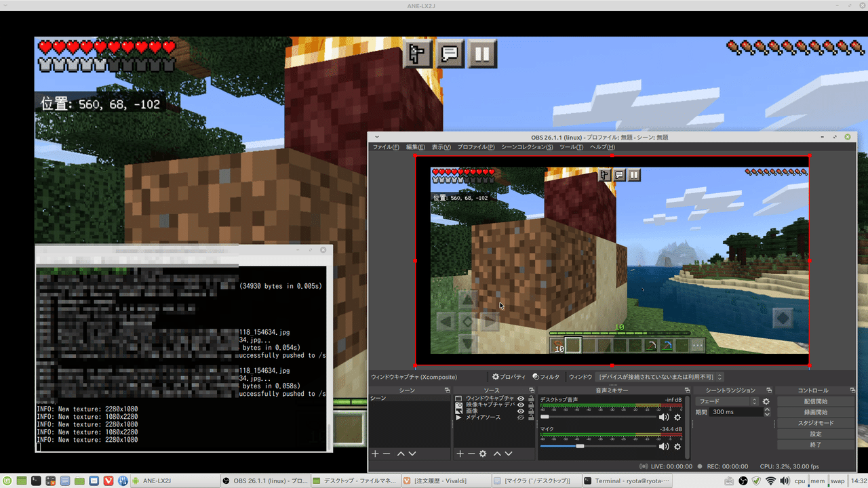Add a new source with plus icon
The height and width of the screenshot is (488, 868).
(460, 453)
